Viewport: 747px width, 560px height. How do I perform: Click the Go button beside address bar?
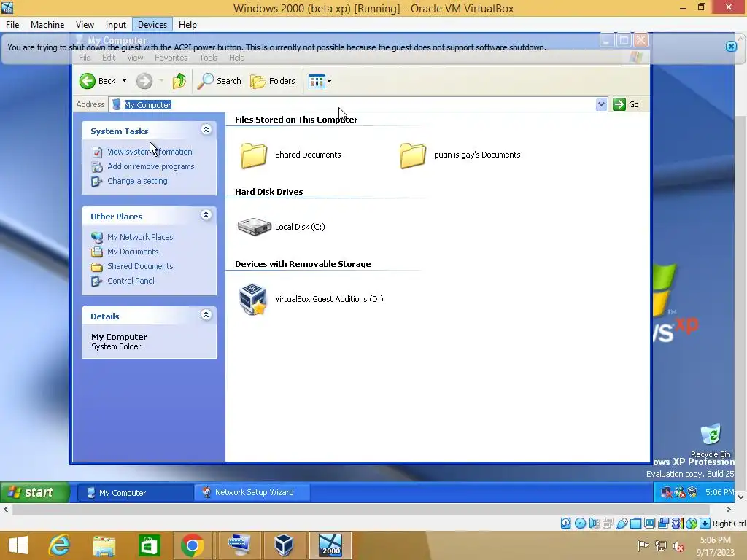[626, 104]
